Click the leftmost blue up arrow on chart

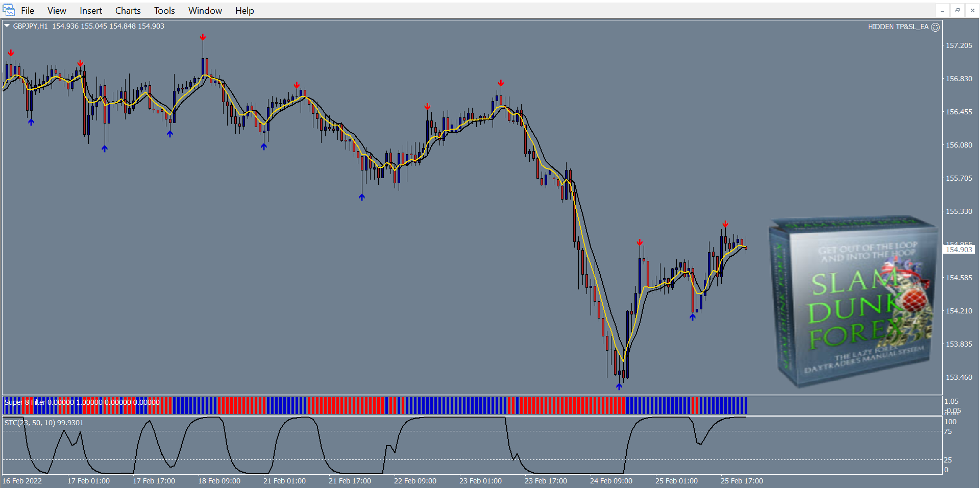click(x=31, y=122)
